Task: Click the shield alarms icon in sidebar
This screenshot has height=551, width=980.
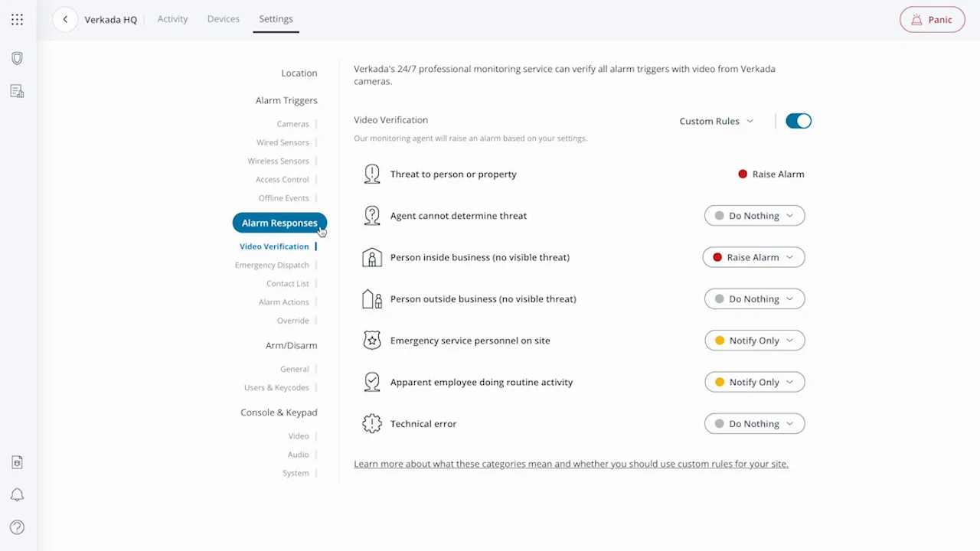Action: point(17,59)
